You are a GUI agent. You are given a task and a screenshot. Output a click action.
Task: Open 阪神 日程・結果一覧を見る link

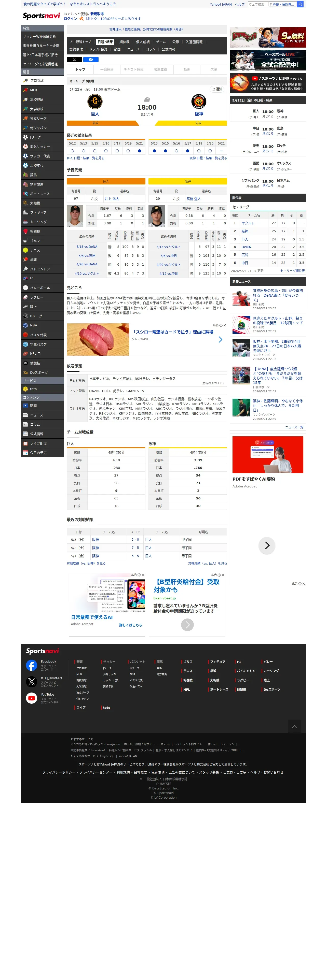pos(208,158)
